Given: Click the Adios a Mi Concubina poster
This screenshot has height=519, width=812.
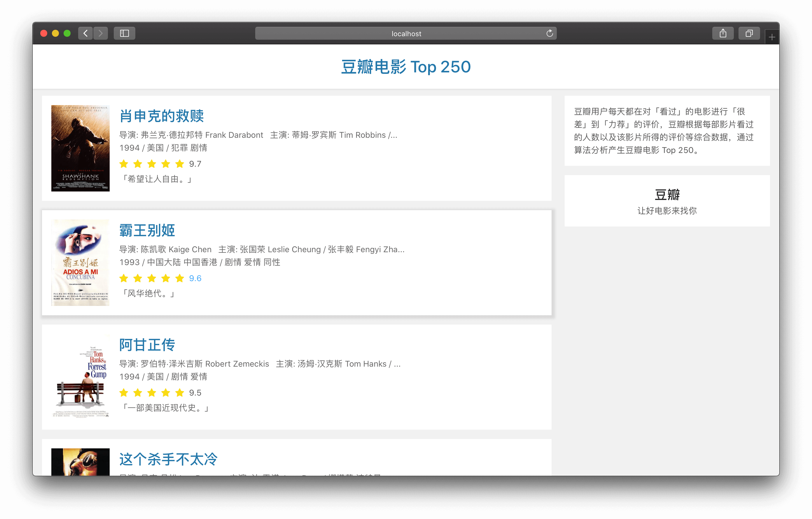Looking at the screenshot, I should pyautogui.click(x=80, y=262).
